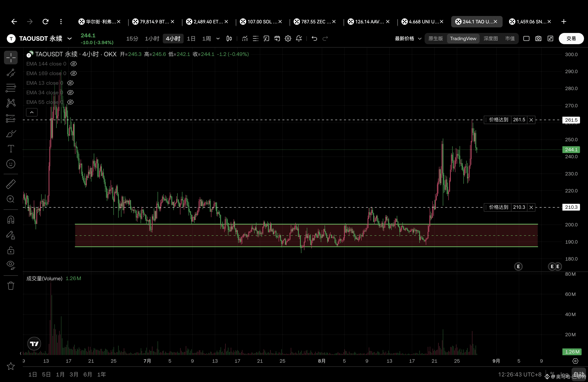The image size is (588, 382).
Task: Set date range to 3月
Action: pos(74,374)
